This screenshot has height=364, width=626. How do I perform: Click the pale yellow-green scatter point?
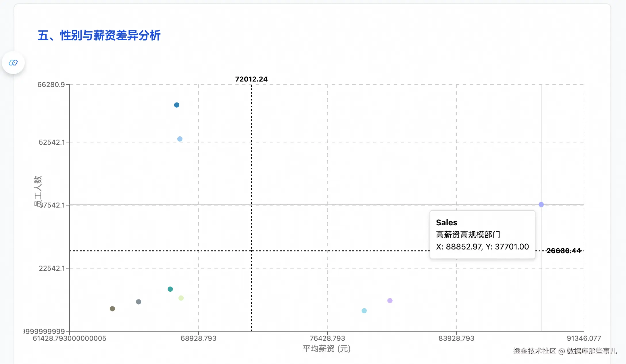click(181, 298)
